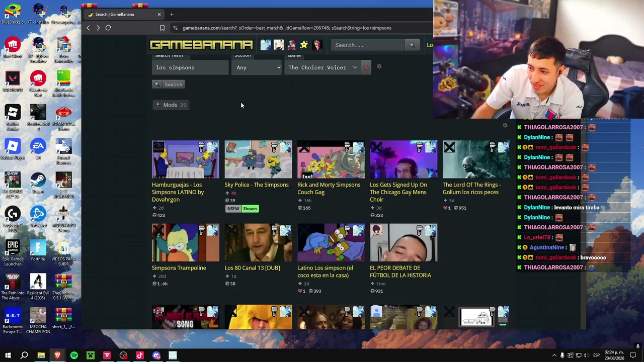Select the Mods 31 results tab
The width and height of the screenshot is (644, 362).
coord(171,105)
